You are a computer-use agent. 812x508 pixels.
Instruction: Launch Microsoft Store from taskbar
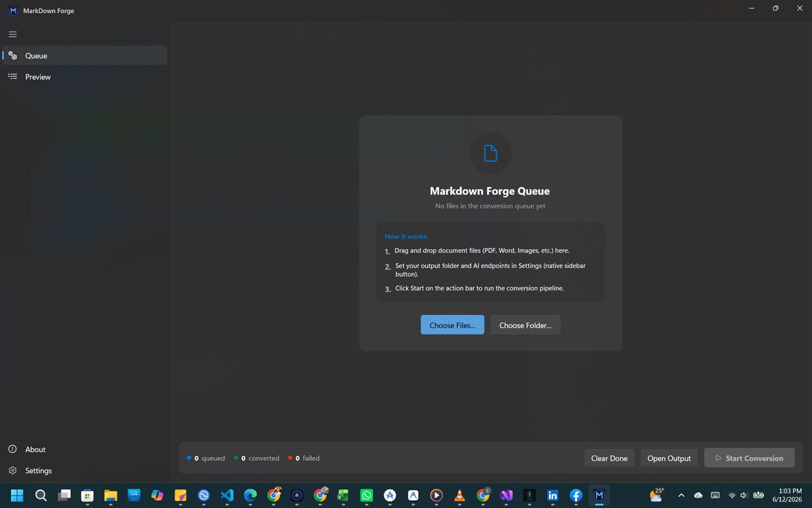[x=87, y=495]
